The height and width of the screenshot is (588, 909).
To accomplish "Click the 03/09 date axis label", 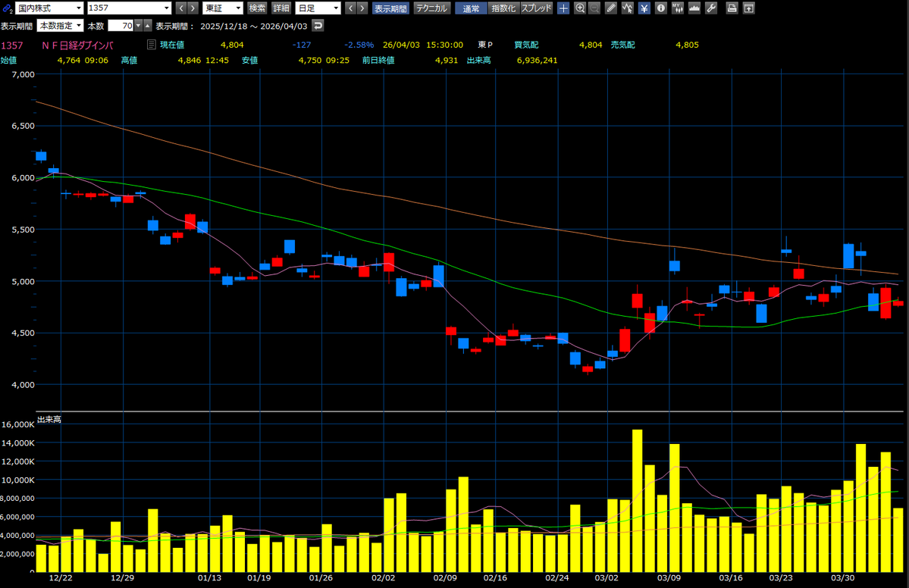I will tap(669, 577).
